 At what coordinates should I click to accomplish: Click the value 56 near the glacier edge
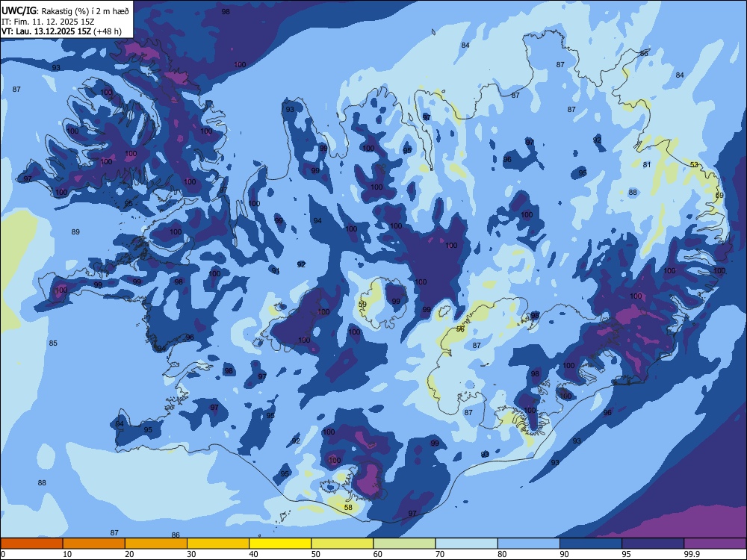[x=460, y=329]
